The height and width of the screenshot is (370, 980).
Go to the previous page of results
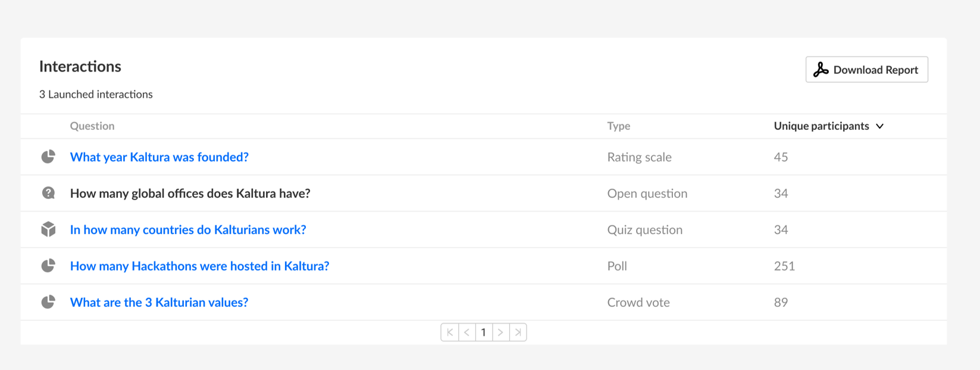point(467,332)
